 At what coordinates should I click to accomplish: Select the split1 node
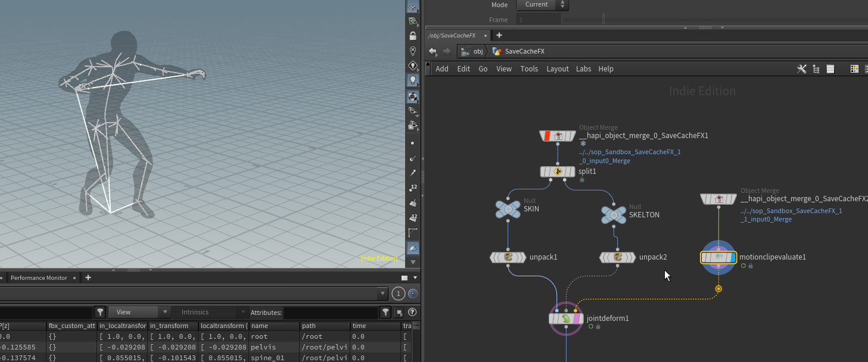click(x=558, y=171)
